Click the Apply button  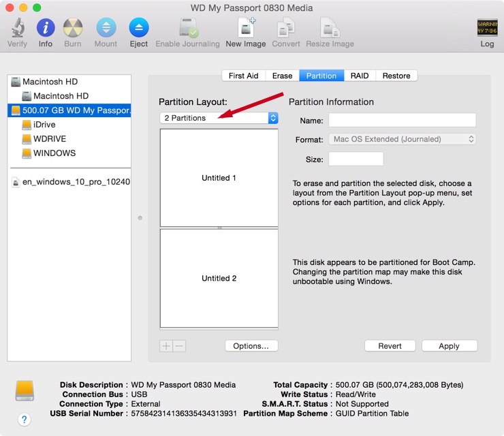tap(449, 346)
